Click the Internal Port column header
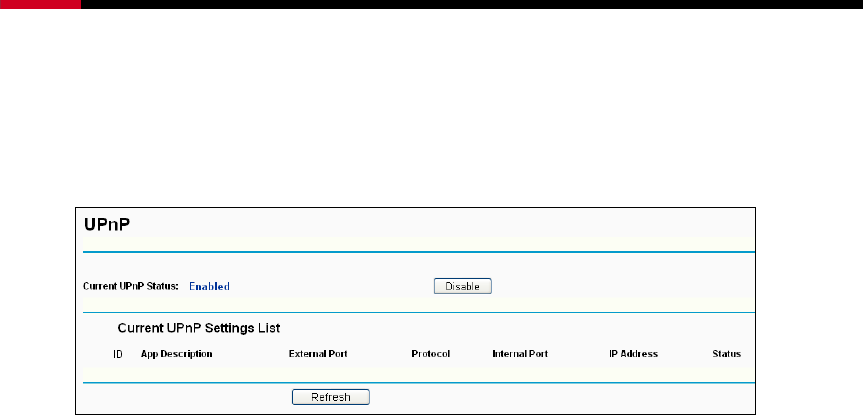Image resolution: width=863 pixels, height=415 pixels. (x=520, y=354)
